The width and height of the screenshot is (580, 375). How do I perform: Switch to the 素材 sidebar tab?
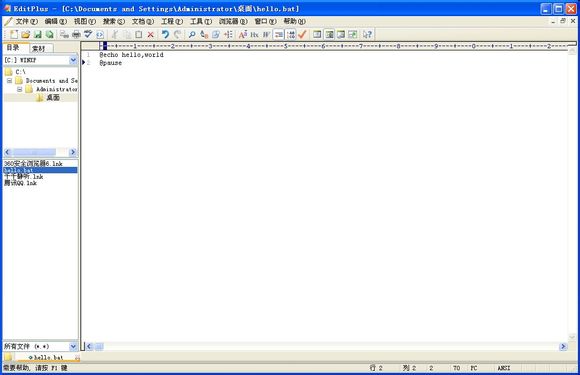tap(39, 48)
